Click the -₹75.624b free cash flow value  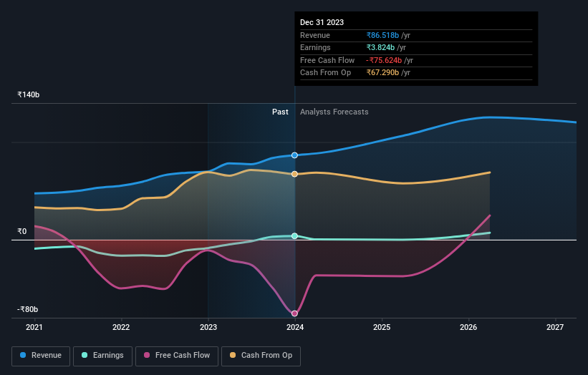click(384, 60)
